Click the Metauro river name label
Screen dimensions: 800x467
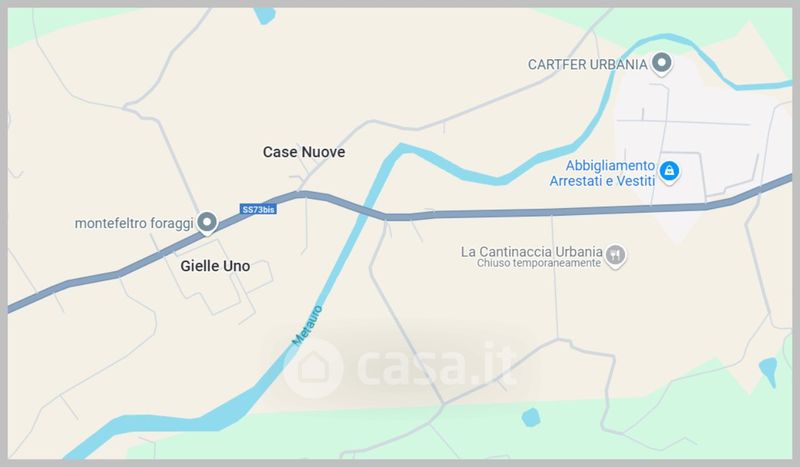pyautogui.click(x=307, y=325)
